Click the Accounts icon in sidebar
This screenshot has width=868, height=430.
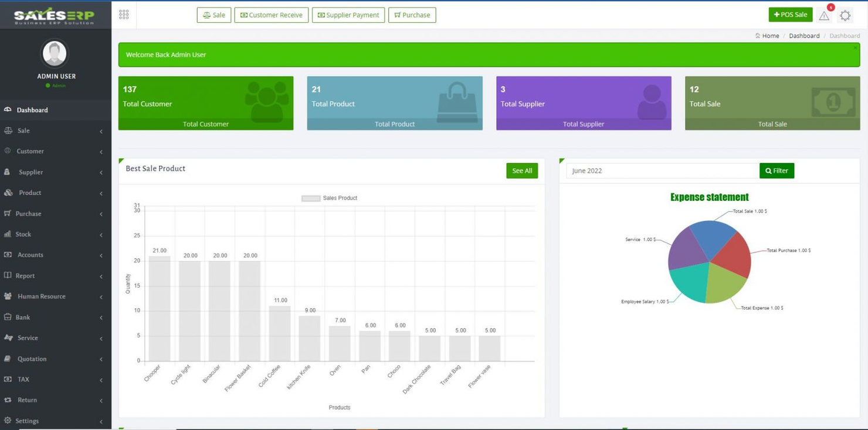click(x=8, y=255)
